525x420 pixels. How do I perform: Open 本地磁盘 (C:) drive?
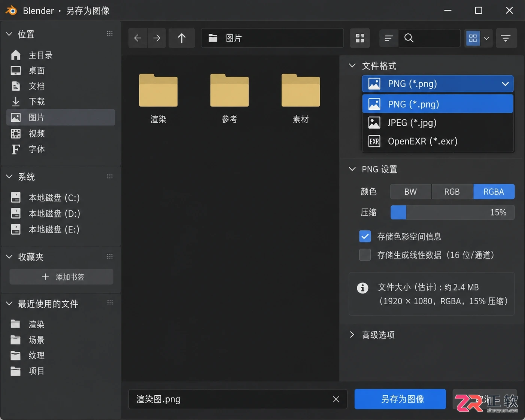pyautogui.click(x=61, y=198)
